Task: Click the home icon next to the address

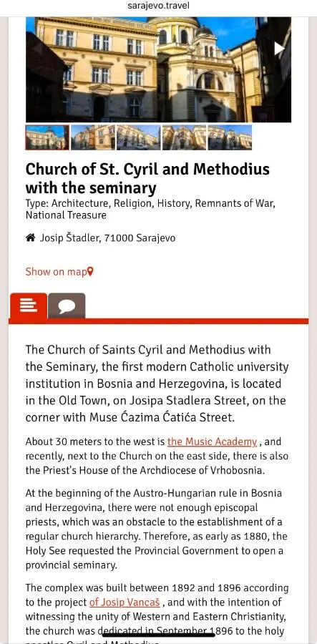Action: [x=30, y=238]
